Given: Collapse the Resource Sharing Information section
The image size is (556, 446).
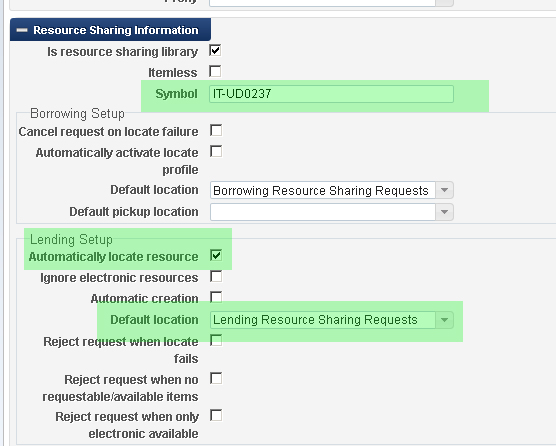Looking at the screenshot, I should pos(22,30).
